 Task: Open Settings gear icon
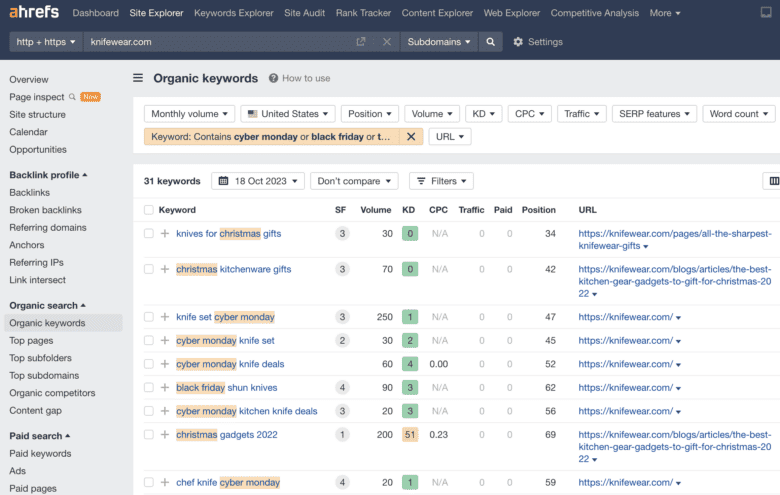[x=518, y=42]
